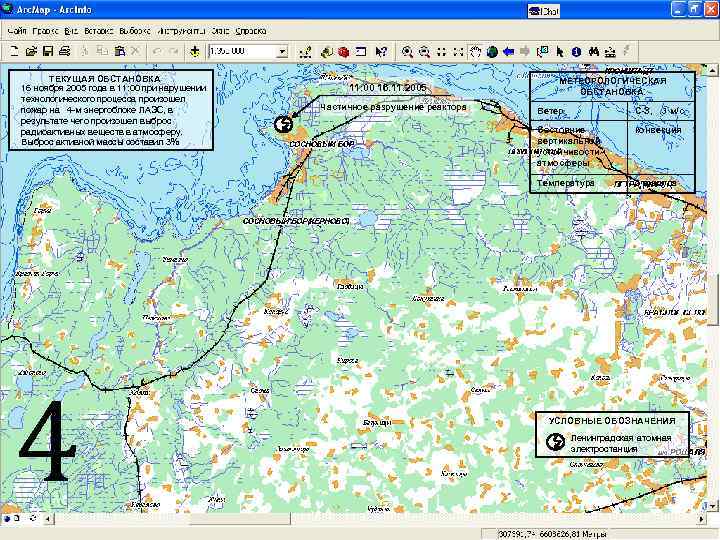The width and height of the screenshot is (720, 540).
Task: Click the vertical scrollbar up arrow
Action: [712, 71]
